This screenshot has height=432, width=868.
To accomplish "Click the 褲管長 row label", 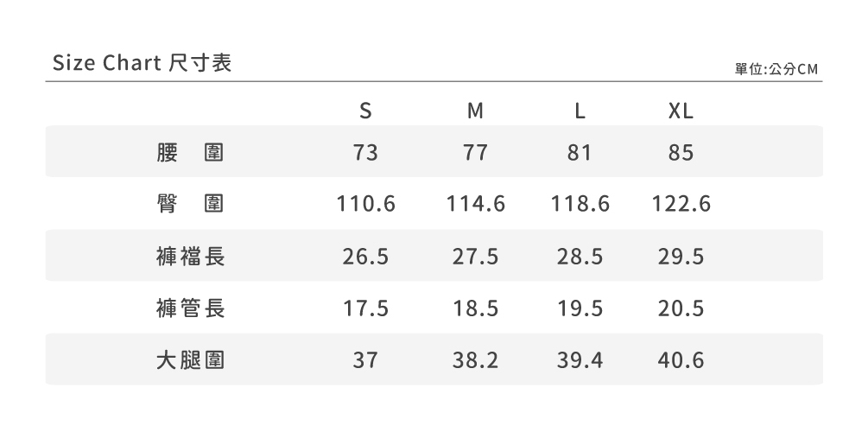I will pos(191,308).
